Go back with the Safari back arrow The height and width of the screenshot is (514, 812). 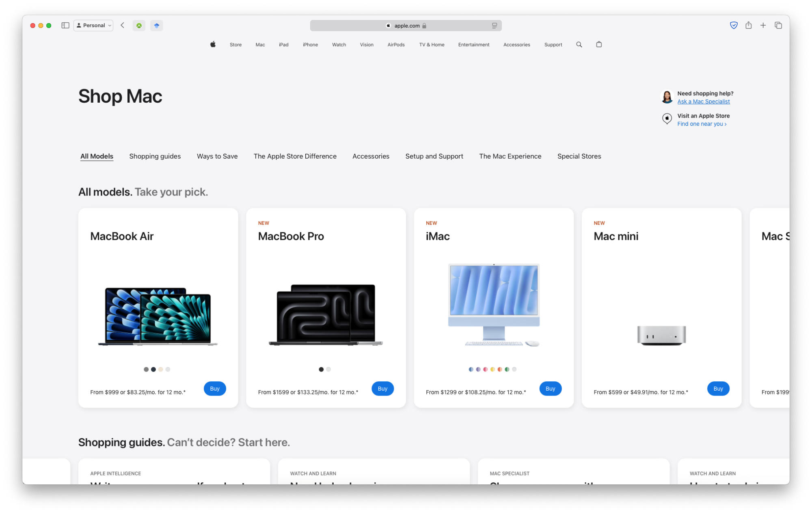122,25
